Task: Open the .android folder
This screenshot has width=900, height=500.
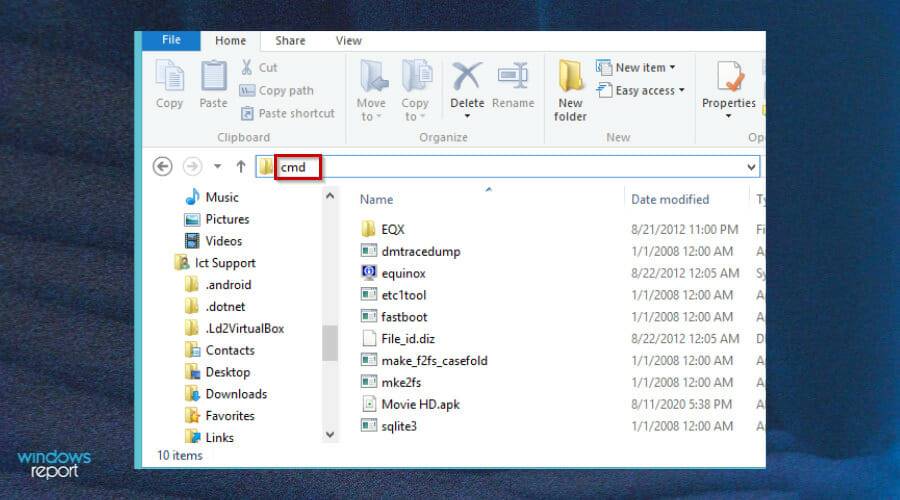Action: point(218,285)
